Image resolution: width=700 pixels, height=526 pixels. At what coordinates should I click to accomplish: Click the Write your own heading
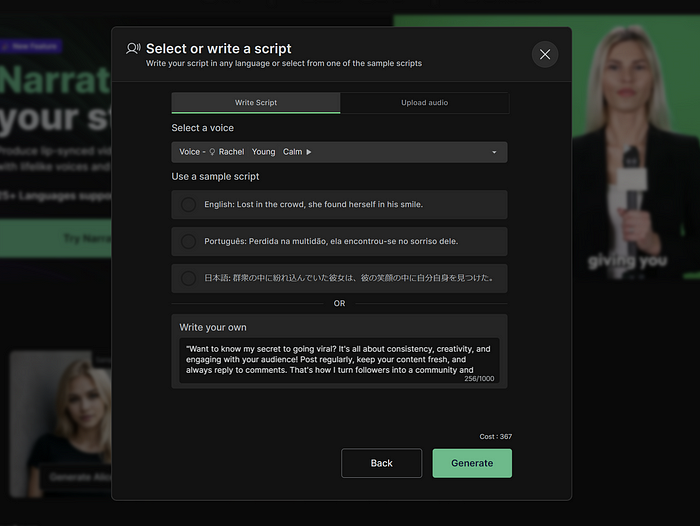tap(212, 327)
